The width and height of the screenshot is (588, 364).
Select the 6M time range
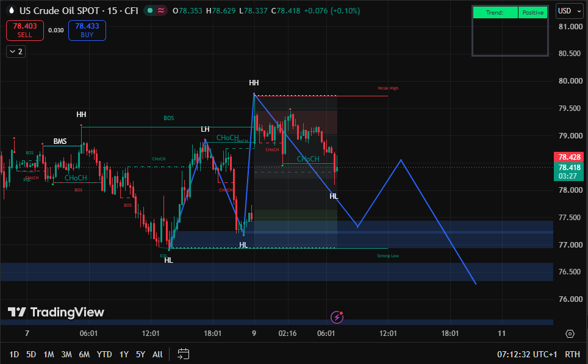pyautogui.click(x=84, y=354)
